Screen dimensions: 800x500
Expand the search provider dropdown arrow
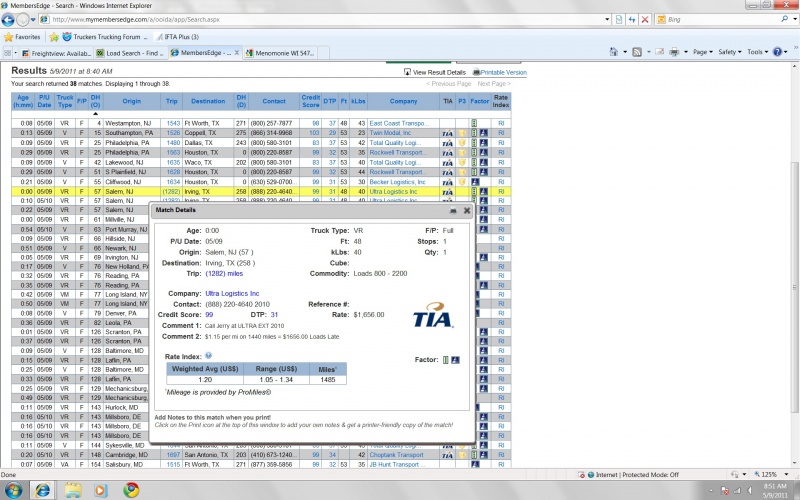click(795, 19)
